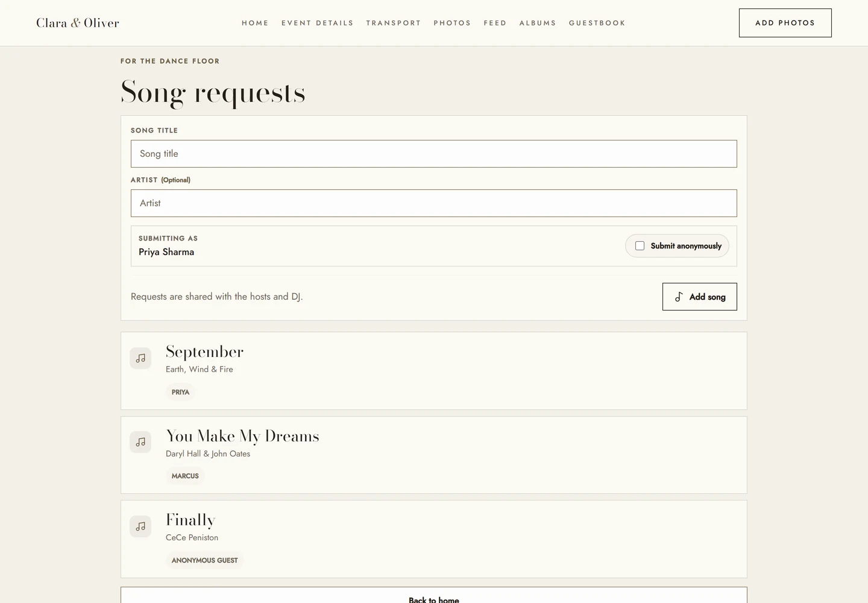Select the Finally song title
Screen dimensions: 868x603
pos(190,520)
